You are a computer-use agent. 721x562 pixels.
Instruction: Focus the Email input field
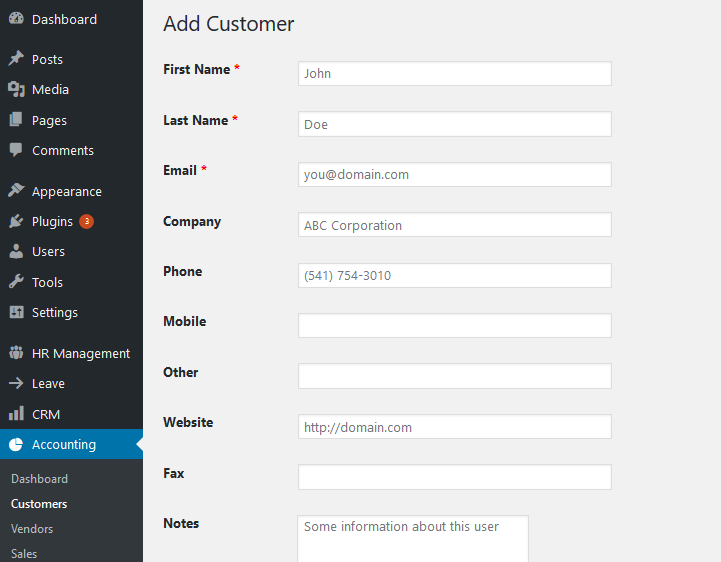click(455, 174)
